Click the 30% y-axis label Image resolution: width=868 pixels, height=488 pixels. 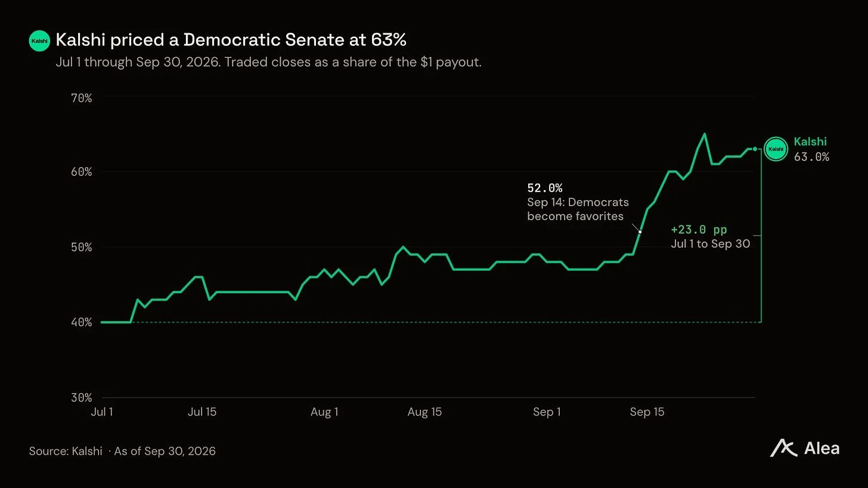(x=81, y=397)
